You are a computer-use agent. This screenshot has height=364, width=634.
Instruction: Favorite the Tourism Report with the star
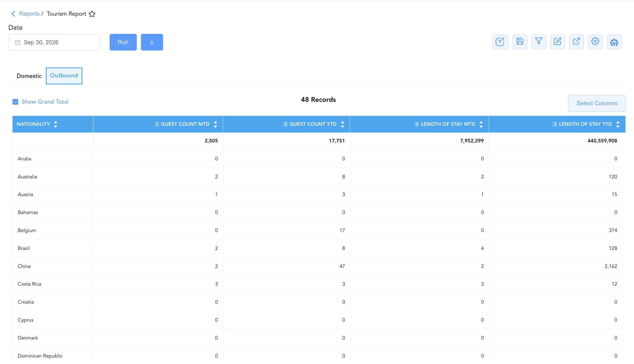point(92,14)
